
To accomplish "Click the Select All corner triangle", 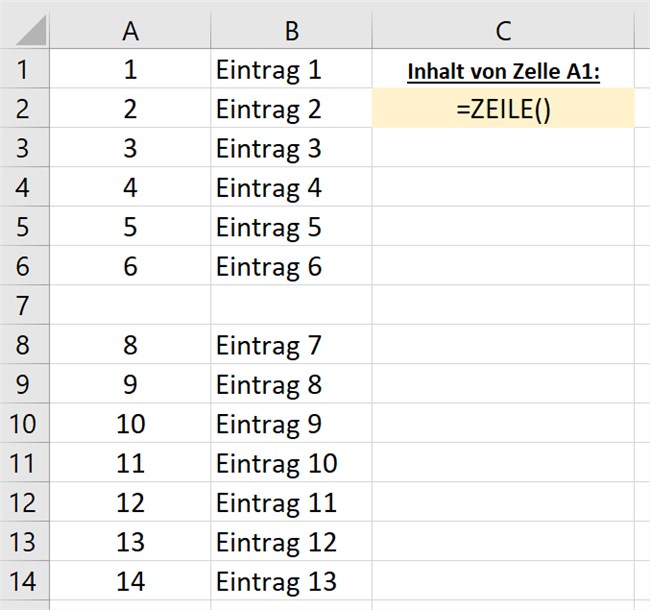I will click(31, 30).
